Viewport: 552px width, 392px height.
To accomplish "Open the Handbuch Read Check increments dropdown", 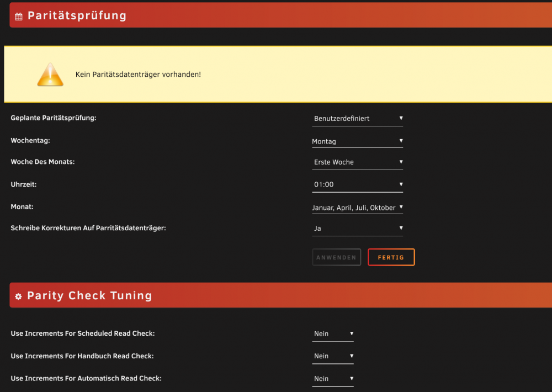I will click(333, 357).
